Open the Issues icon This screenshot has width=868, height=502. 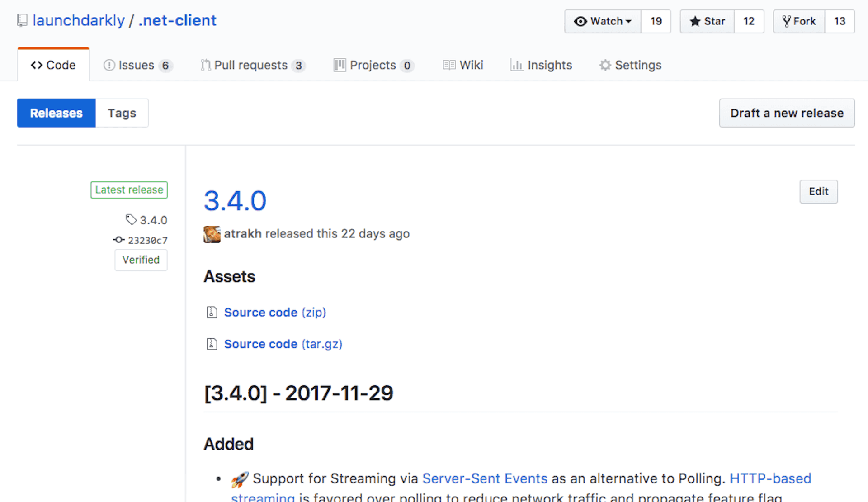pos(109,65)
